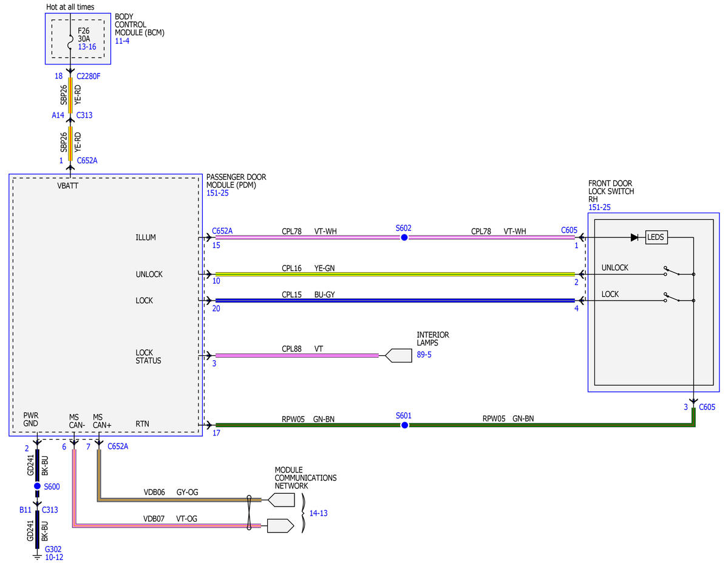728x563 pixels.
Task: Click the VBATT pin label
Action: coord(68,186)
